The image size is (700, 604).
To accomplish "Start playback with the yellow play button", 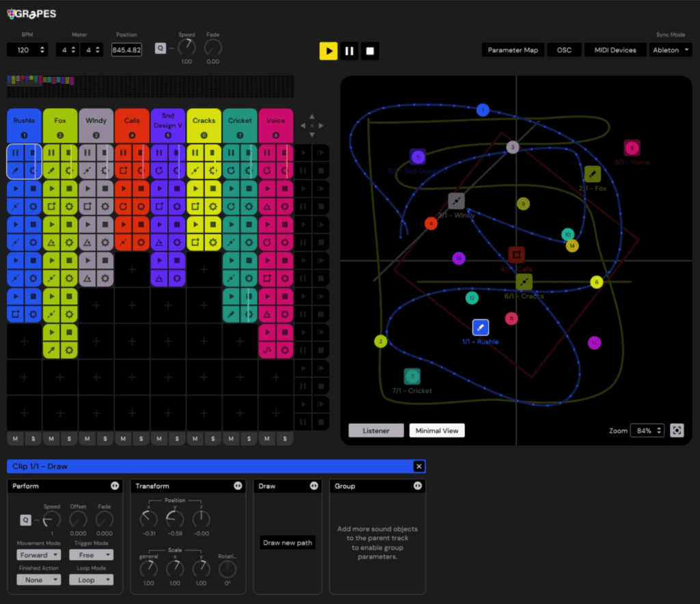I will (328, 51).
